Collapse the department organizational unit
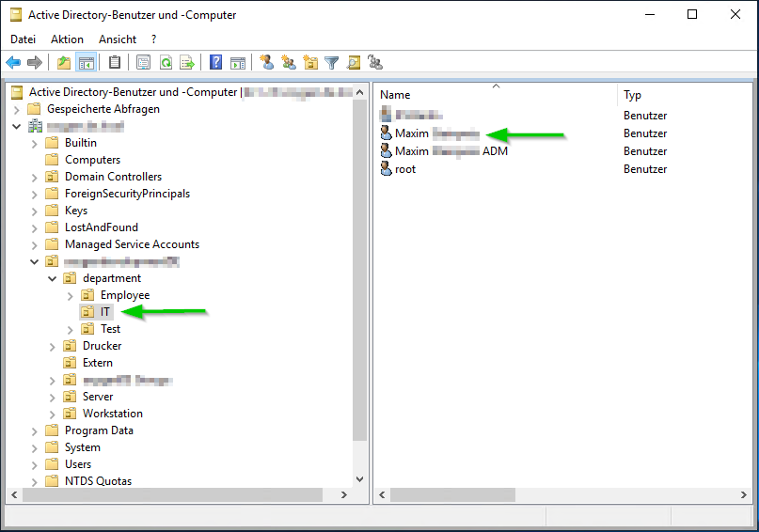759x532 pixels. [53, 278]
